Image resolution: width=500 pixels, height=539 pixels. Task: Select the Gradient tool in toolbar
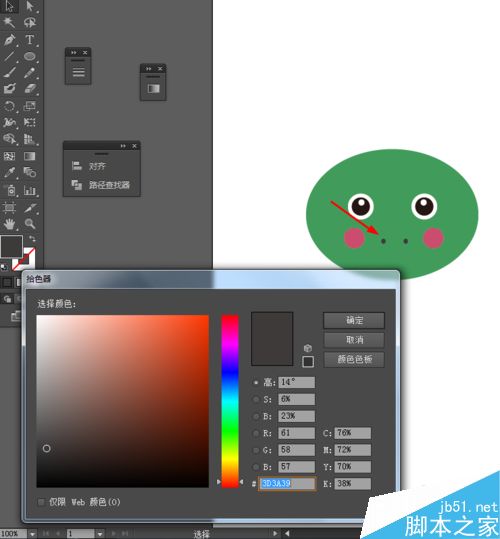click(30, 156)
